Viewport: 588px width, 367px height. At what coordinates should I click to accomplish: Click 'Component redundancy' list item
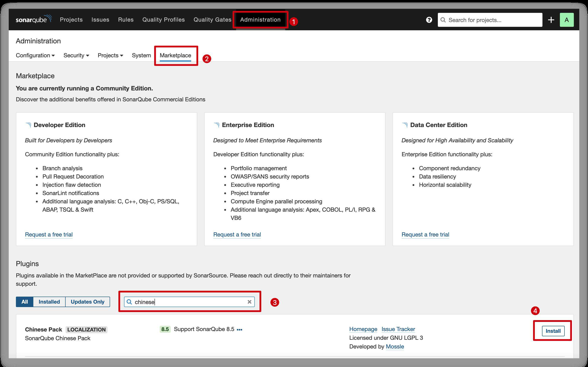[x=449, y=168]
